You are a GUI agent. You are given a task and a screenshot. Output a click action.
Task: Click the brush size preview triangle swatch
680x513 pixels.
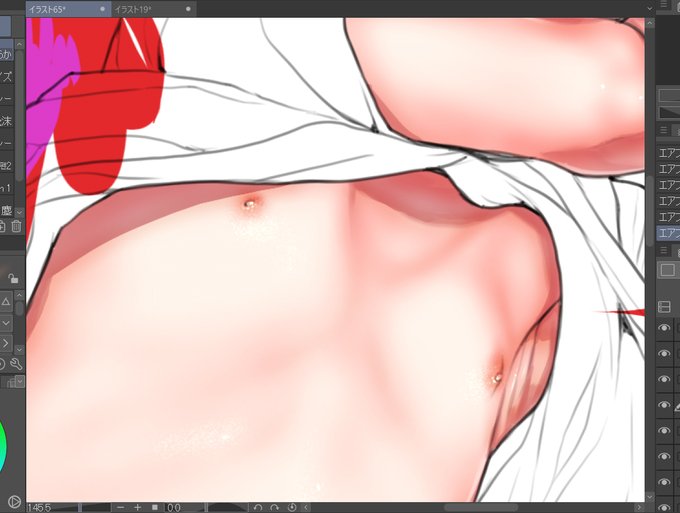(669, 112)
